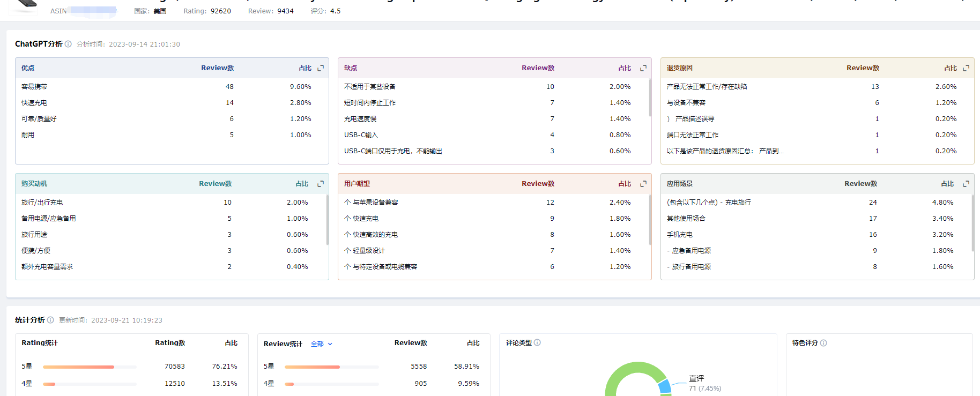Expand the 缺点 panel to full view
This screenshot has width=980, height=396.
pos(643,68)
